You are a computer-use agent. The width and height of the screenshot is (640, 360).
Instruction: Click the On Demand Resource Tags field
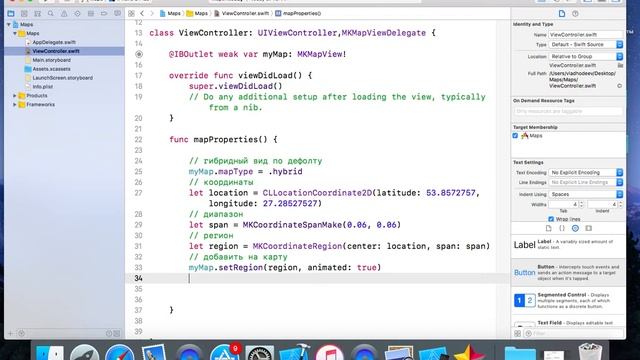pyautogui.click(x=568, y=111)
